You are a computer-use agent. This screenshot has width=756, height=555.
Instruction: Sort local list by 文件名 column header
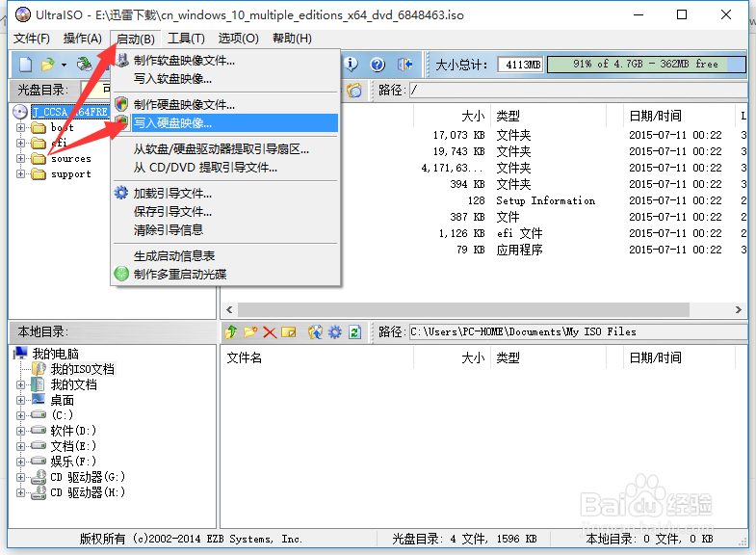click(x=317, y=357)
